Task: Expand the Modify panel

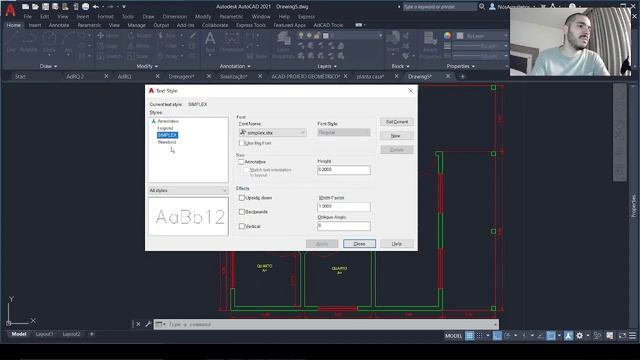Action: (147, 66)
